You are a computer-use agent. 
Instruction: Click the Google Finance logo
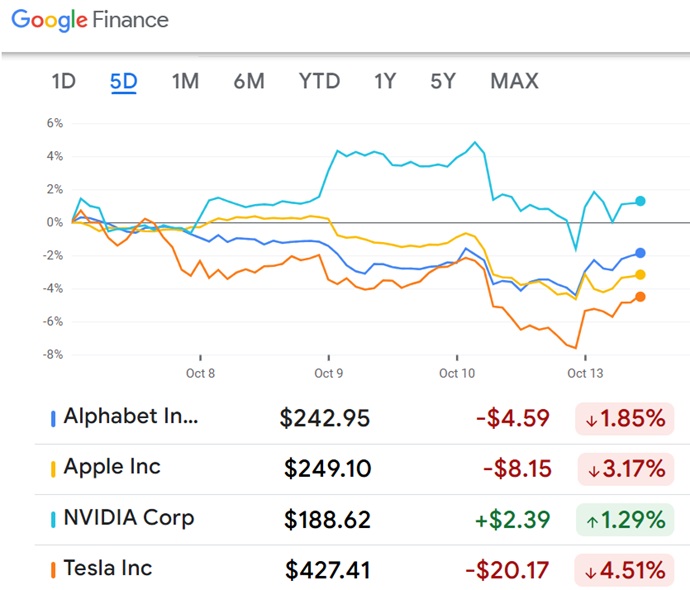point(90,20)
